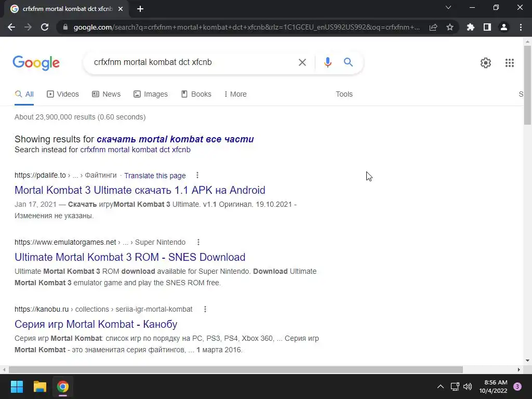
Task: Switch to the Images tab
Action: point(151,95)
